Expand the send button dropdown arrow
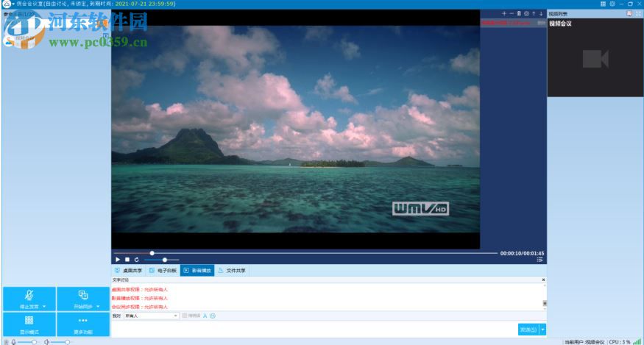The width and height of the screenshot is (644, 345). 542,330
